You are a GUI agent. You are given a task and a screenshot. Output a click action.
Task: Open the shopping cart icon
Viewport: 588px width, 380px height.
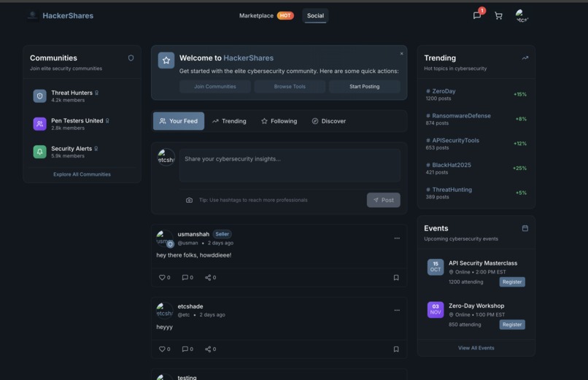[498, 16]
